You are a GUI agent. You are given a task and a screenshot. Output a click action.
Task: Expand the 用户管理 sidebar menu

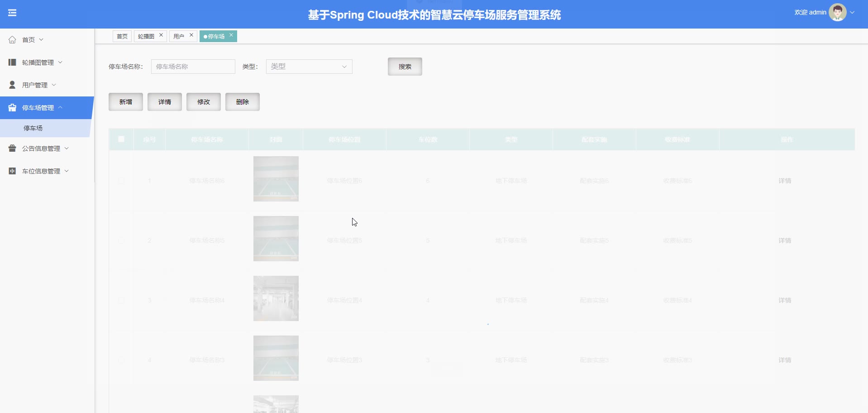tap(54, 85)
